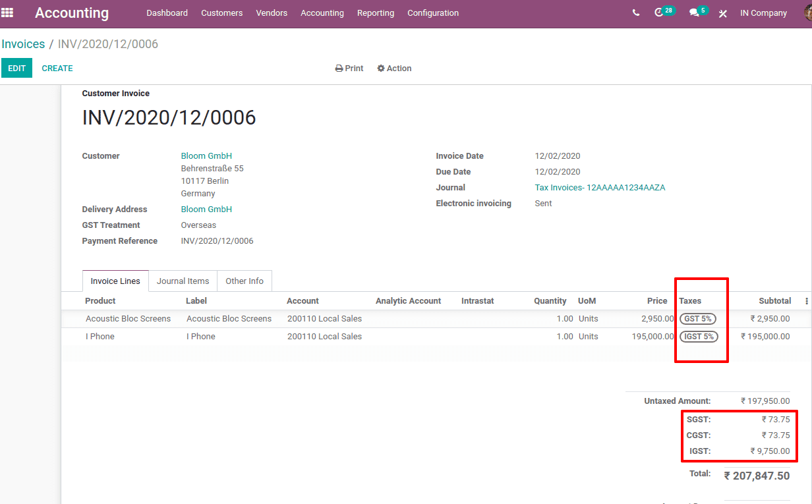Image resolution: width=812 pixels, height=504 pixels.
Task: Click the Taxes column header
Action: click(690, 301)
